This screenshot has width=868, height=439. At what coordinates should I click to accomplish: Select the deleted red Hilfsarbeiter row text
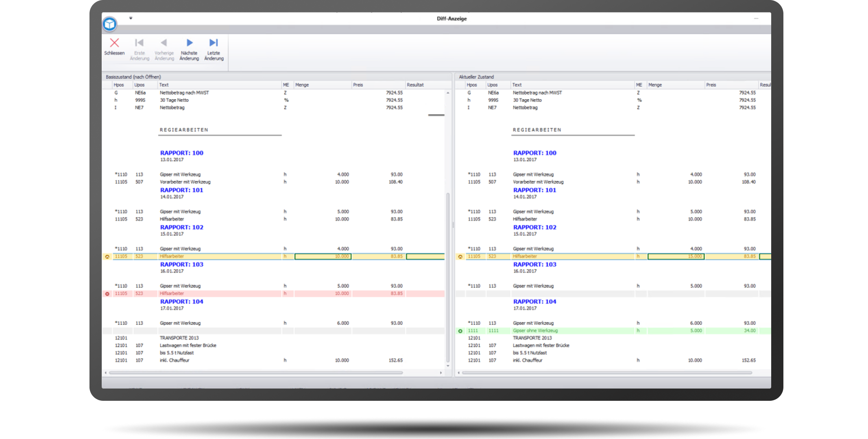coord(172,293)
